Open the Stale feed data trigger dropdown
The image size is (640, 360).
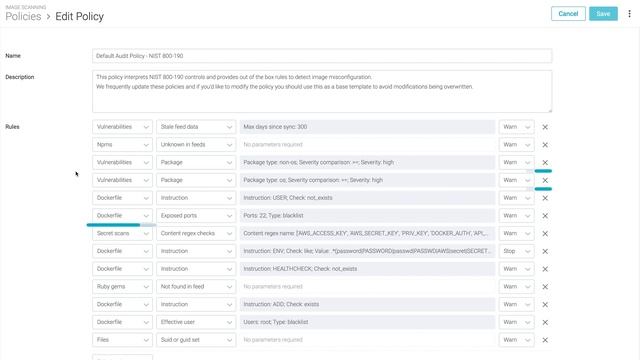(x=196, y=127)
